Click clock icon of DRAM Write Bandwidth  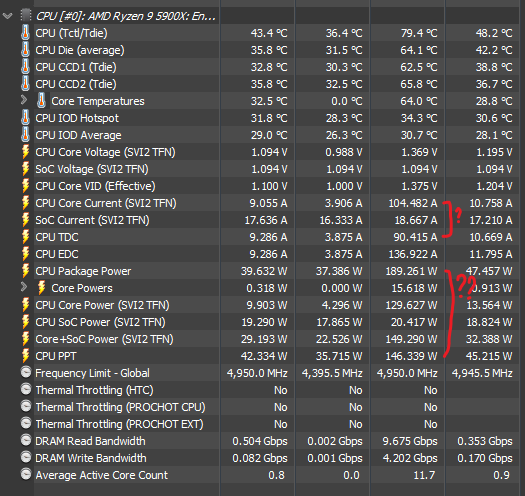click(26, 457)
